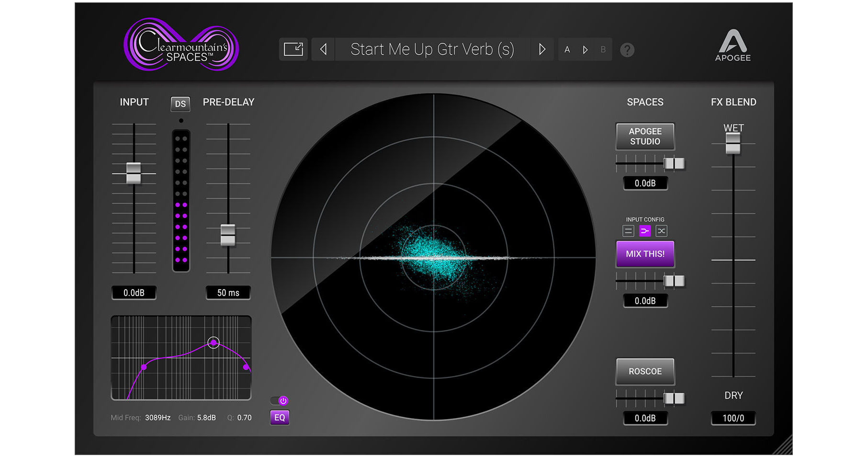Viewport: 868px width, 456px height.
Task: Open the preset name Start Me Up Gtr Verb (s)
Action: pos(432,49)
